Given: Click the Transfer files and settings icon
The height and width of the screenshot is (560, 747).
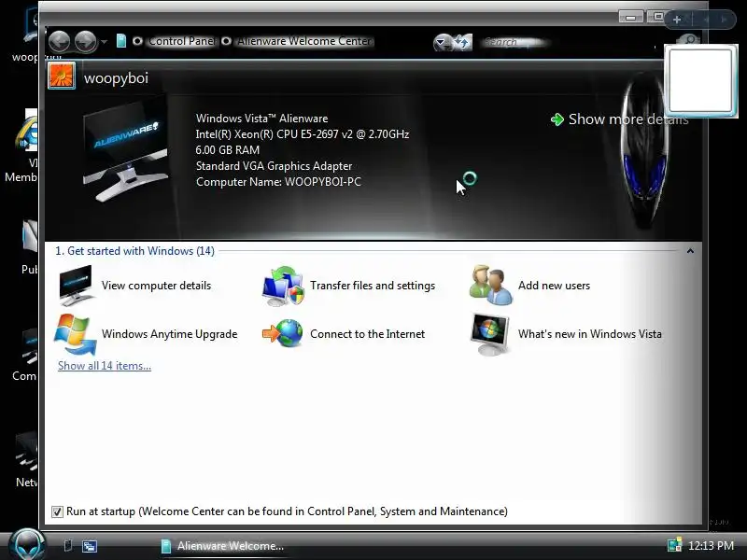Looking at the screenshot, I should pos(283,286).
